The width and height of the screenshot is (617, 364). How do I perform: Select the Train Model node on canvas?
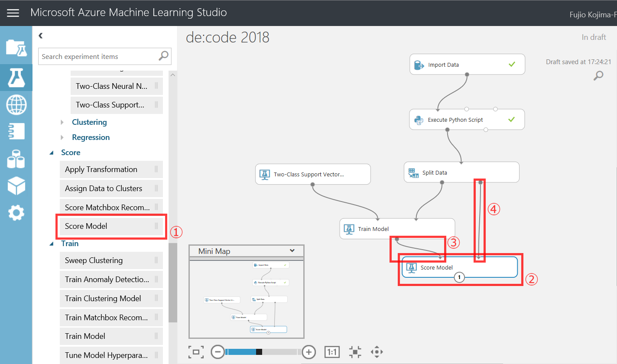[x=397, y=229]
